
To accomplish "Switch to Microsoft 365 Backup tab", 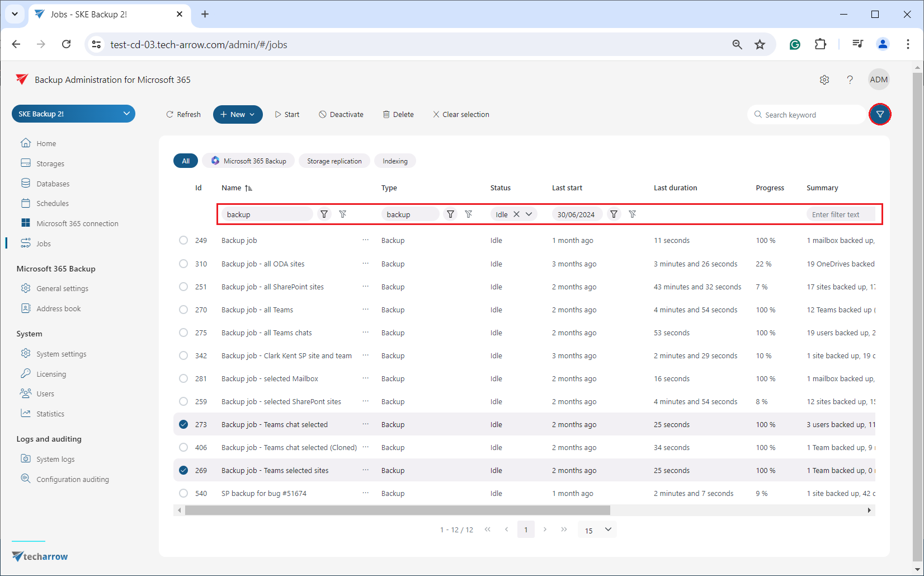I will pos(248,161).
